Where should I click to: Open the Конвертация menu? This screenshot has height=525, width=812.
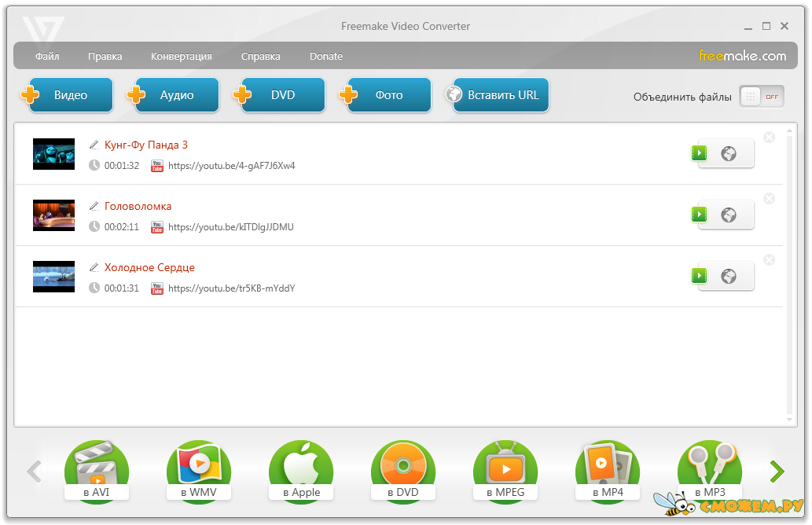182,56
